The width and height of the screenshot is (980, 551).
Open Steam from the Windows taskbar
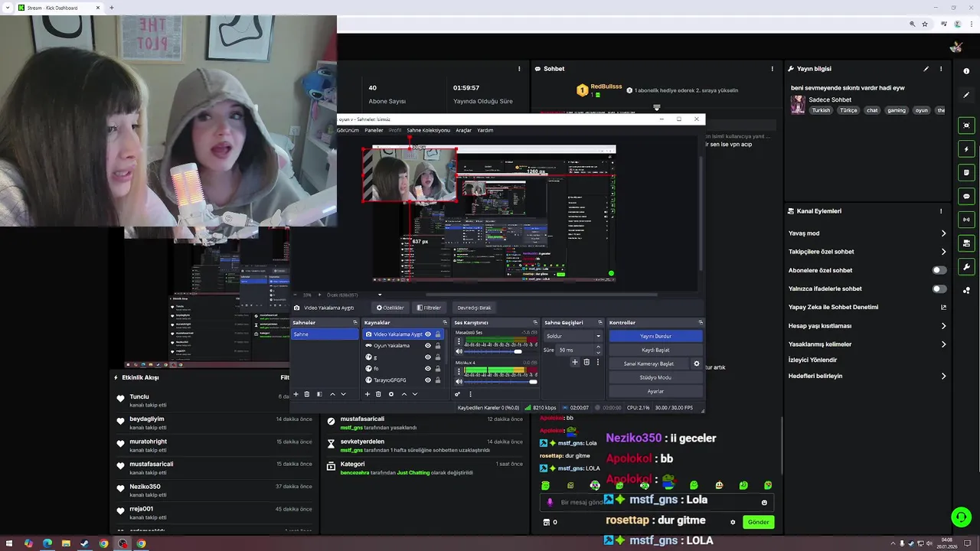[84, 544]
